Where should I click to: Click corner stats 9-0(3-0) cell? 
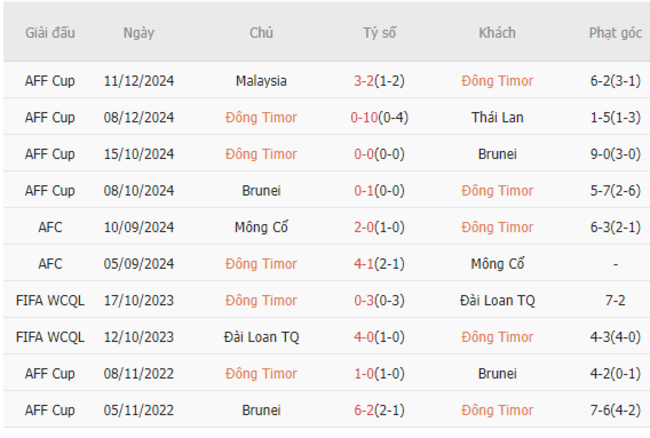pos(616,154)
